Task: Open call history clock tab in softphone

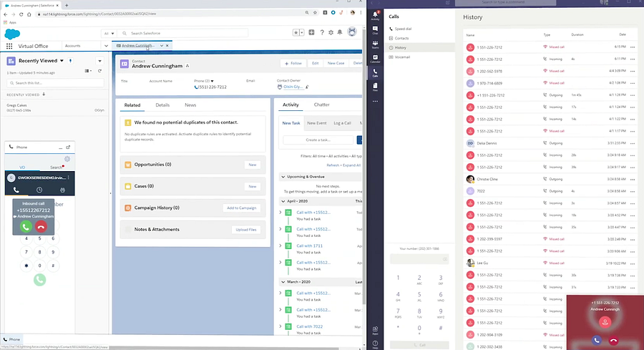Action: click(39, 190)
